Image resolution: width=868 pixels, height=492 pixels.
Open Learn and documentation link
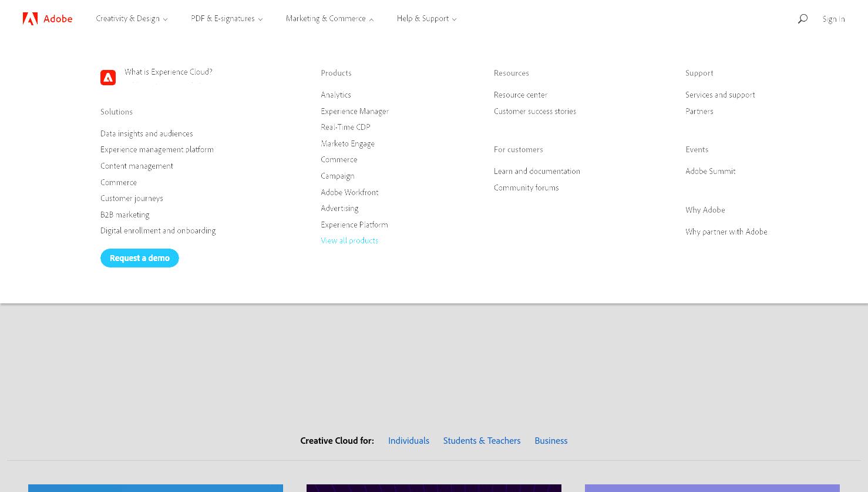(x=537, y=171)
